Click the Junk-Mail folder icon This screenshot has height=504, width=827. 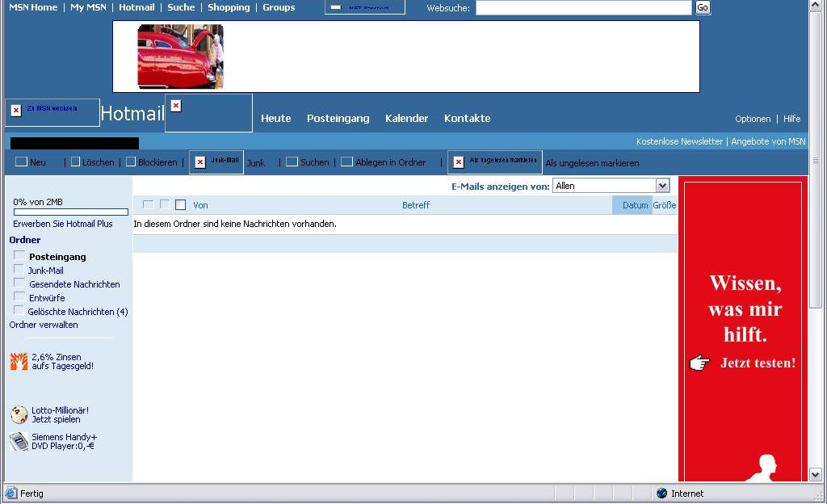[x=19, y=269]
